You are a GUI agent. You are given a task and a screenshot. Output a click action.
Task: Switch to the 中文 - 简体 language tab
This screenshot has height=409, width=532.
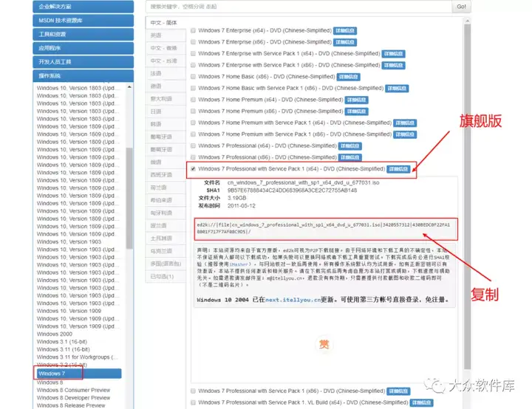point(166,23)
